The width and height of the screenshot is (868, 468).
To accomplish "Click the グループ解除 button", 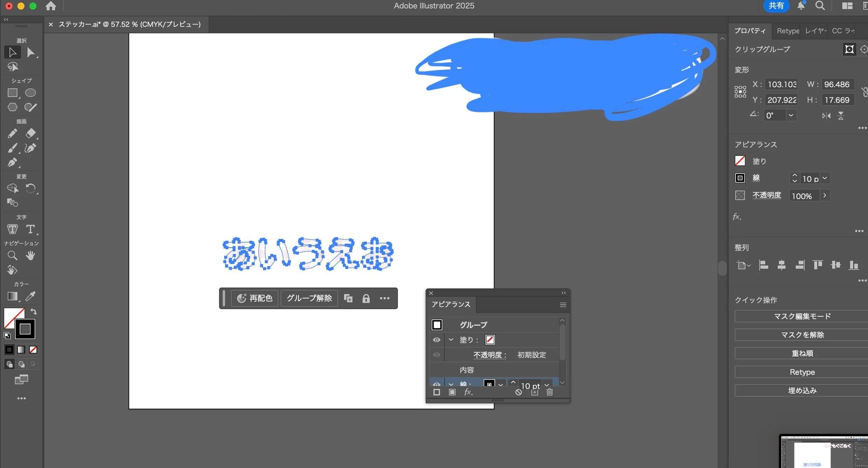I will (309, 298).
